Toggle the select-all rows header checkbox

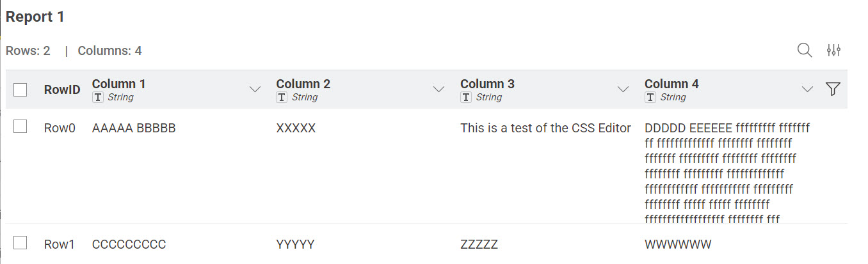(20, 89)
